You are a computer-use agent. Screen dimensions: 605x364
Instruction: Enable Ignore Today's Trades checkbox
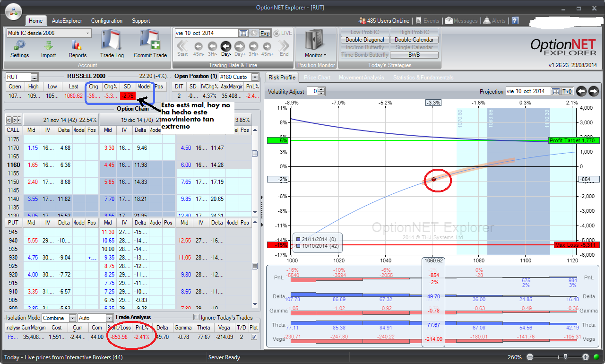(197, 318)
